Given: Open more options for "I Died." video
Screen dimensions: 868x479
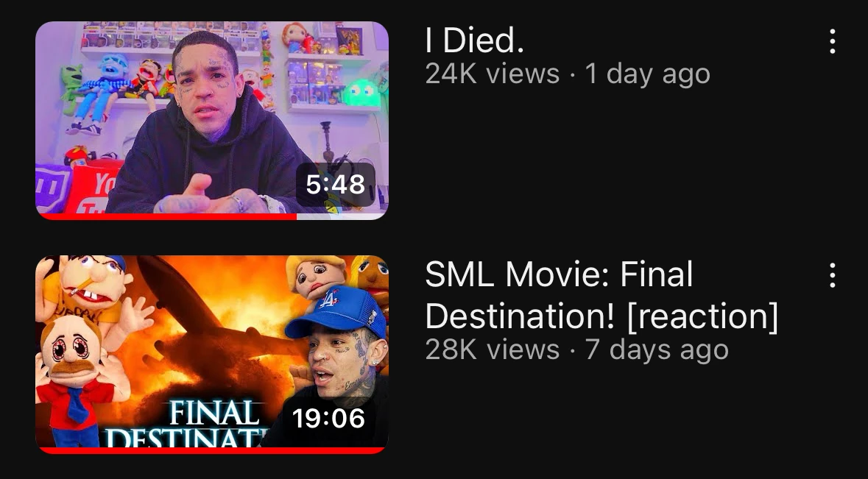Looking at the screenshot, I should pos(832,42).
